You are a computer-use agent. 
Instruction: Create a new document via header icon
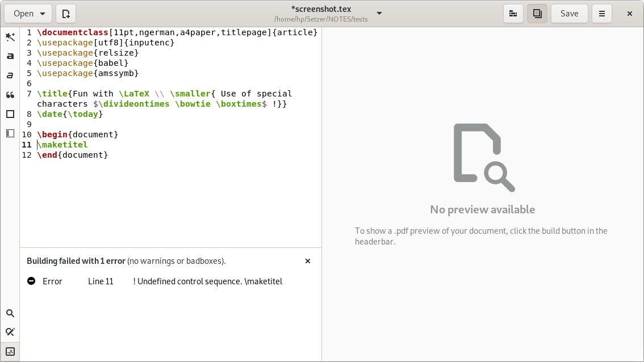(x=66, y=14)
